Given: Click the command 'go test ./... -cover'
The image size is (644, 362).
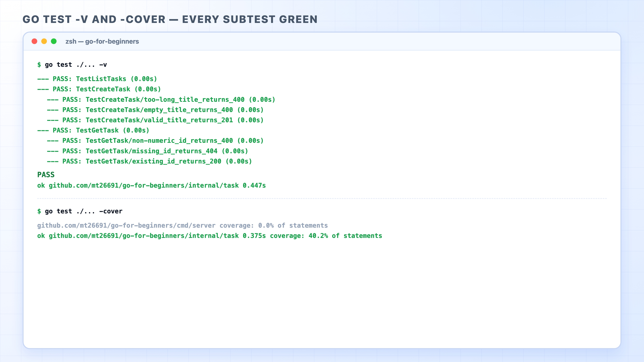Looking at the screenshot, I should 84,211.
